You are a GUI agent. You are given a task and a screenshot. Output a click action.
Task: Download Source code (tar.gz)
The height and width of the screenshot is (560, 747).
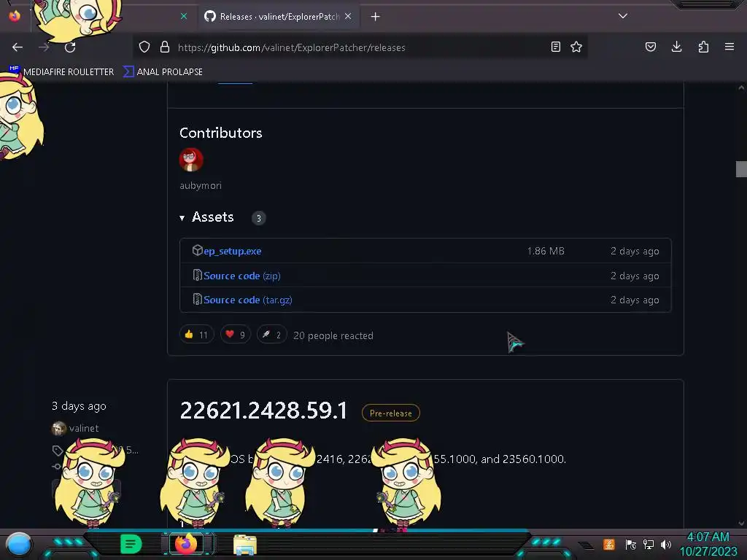[x=248, y=300]
